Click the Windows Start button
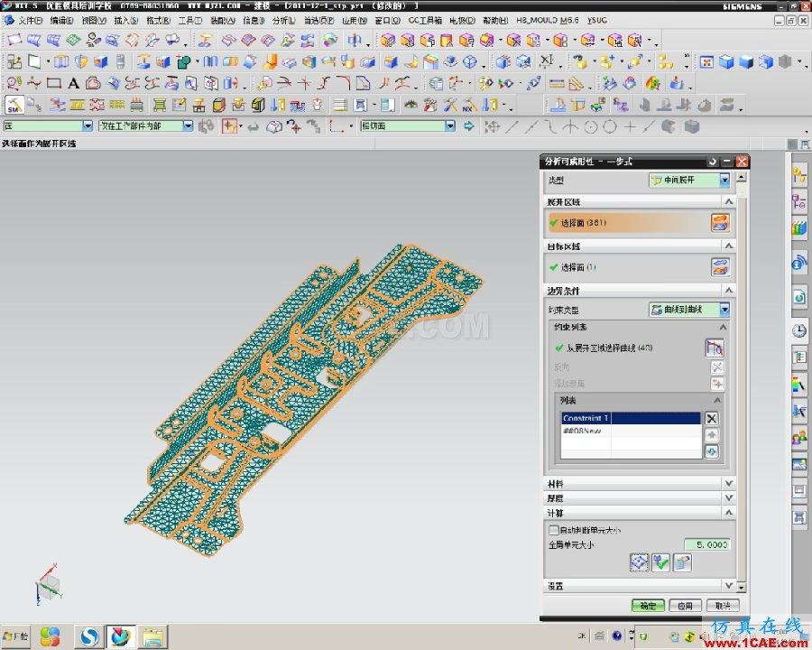This screenshot has height=650, width=812. [15, 636]
